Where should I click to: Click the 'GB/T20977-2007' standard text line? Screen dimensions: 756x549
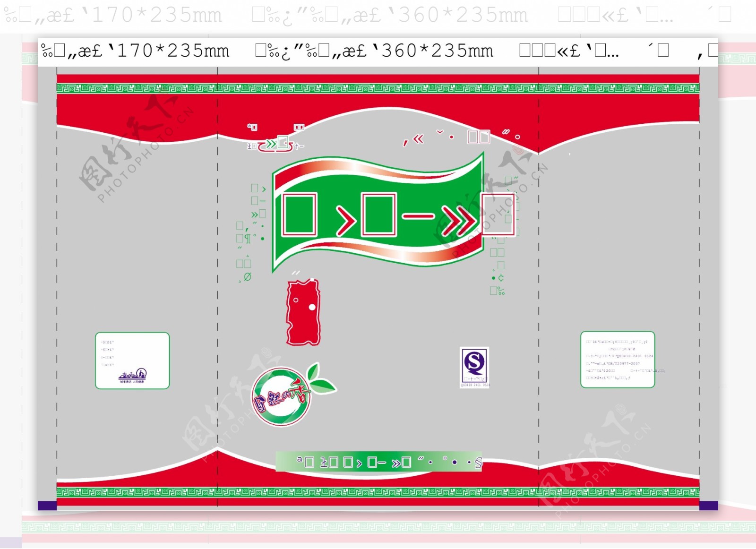pyautogui.click(x=613, y=363)
